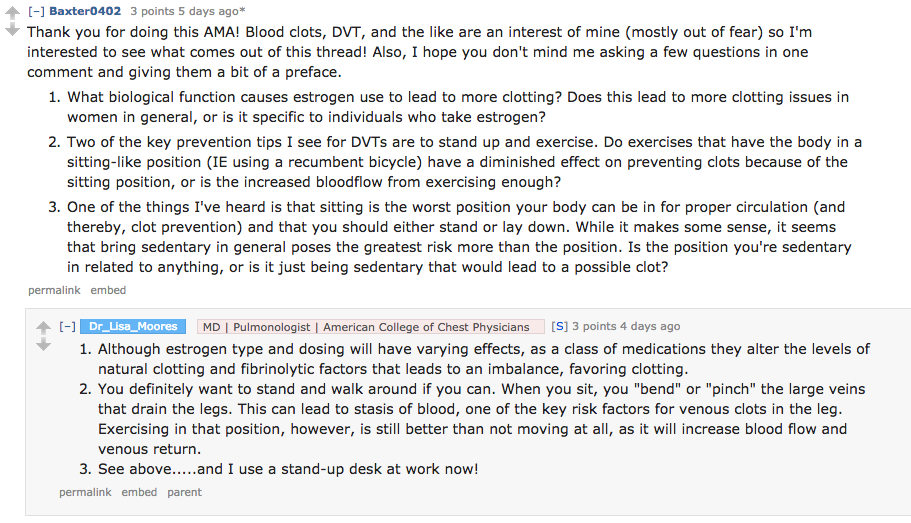Click the '5 days ago' timestamp

(208, 11)
